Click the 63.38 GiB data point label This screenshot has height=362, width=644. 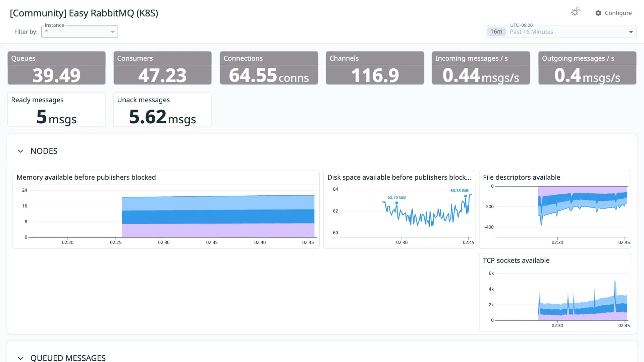pos(459,191)
